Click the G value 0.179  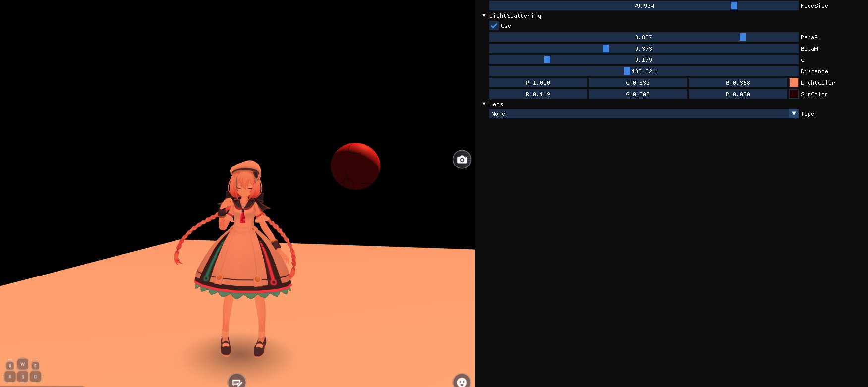click(643, 60)
